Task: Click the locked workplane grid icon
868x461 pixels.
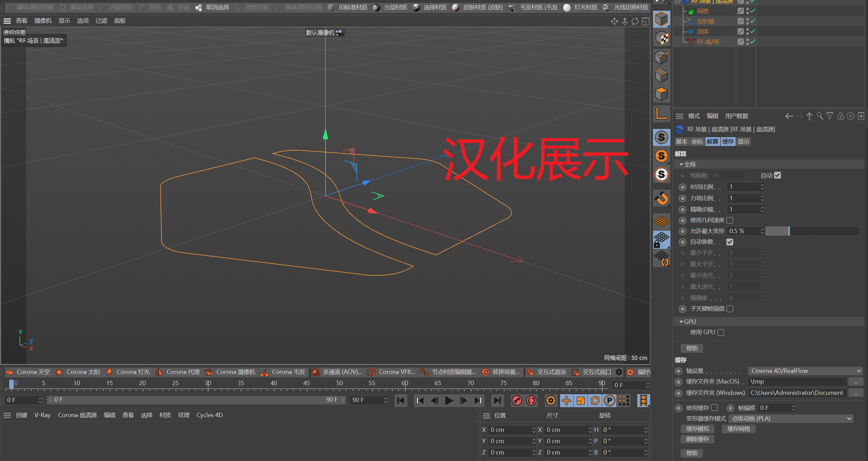Action: [x=661, y=239]
